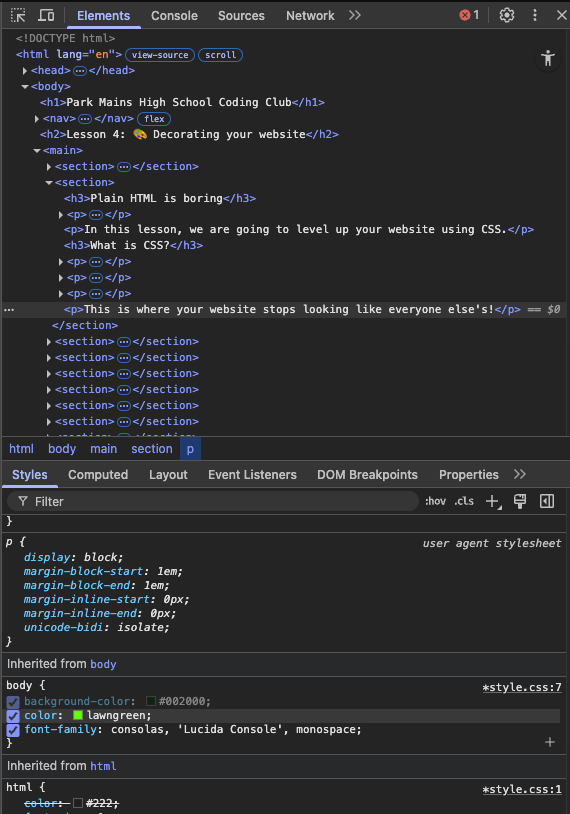Screen dimensions: 570x814
Task: Select html in the breadcrumb bar
Action: coord(21,449)
